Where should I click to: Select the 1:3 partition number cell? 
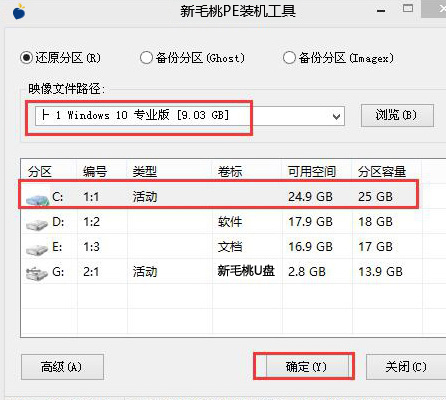(91, 247)
